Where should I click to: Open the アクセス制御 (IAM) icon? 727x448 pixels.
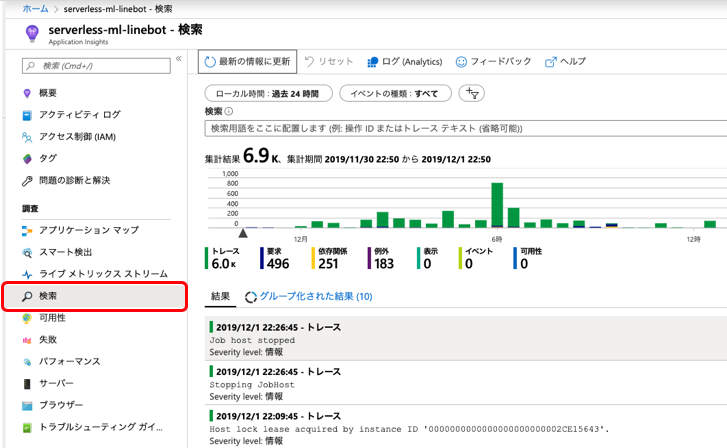(27, 137)
